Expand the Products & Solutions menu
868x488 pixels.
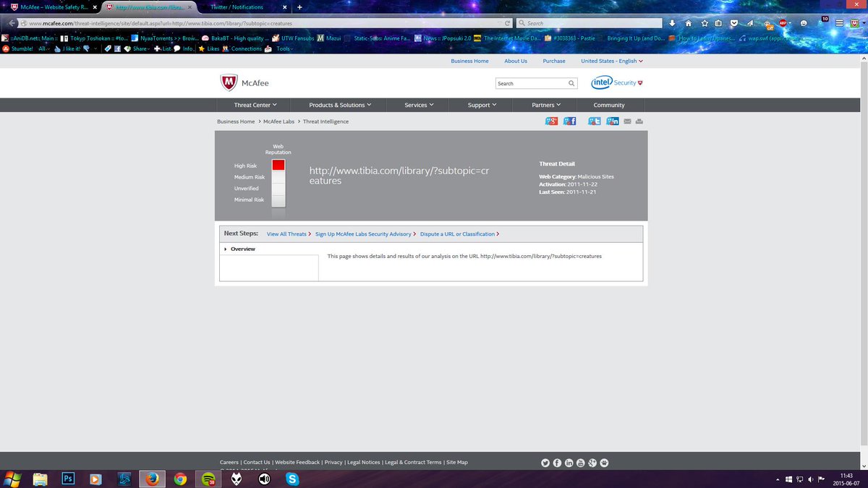[x=340, y=105]
